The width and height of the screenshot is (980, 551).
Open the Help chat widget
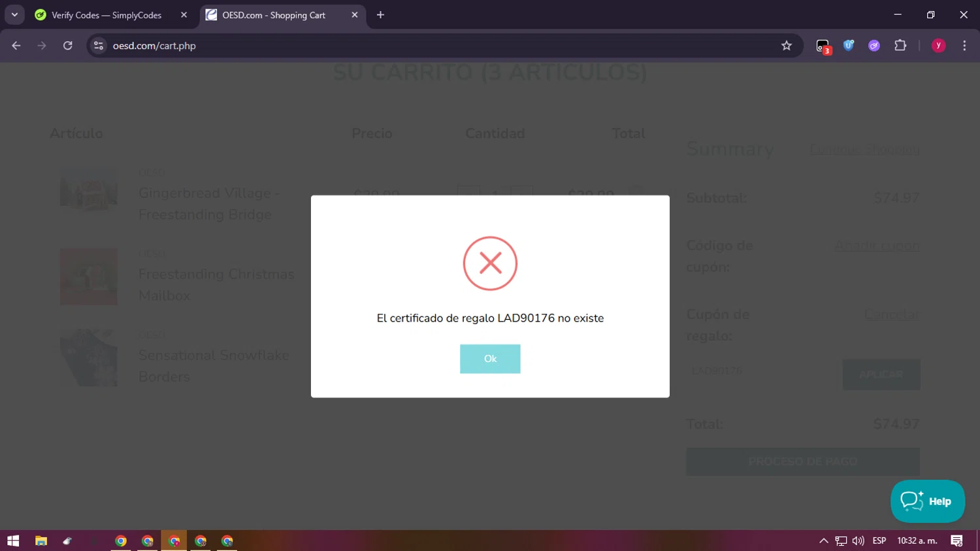pos(928,501)
